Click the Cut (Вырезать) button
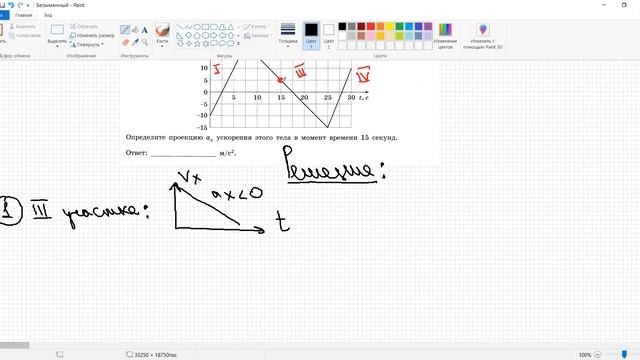 tap(22, 27)
